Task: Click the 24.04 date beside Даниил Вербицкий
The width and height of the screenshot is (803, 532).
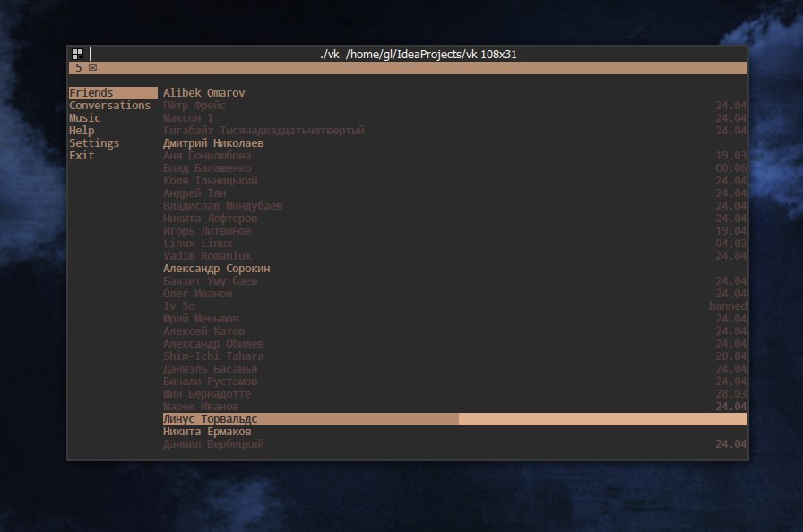Action: (x=731, y=444)
